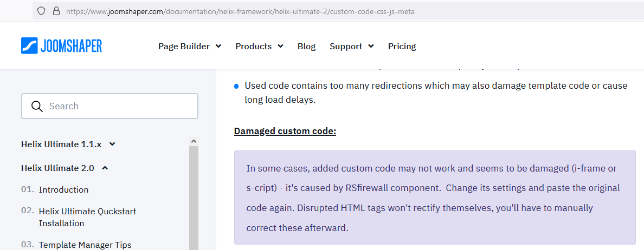Go to the Blog page
This screenshot has height=250, width=644.
pyautogui.click(x=306, y=47)
